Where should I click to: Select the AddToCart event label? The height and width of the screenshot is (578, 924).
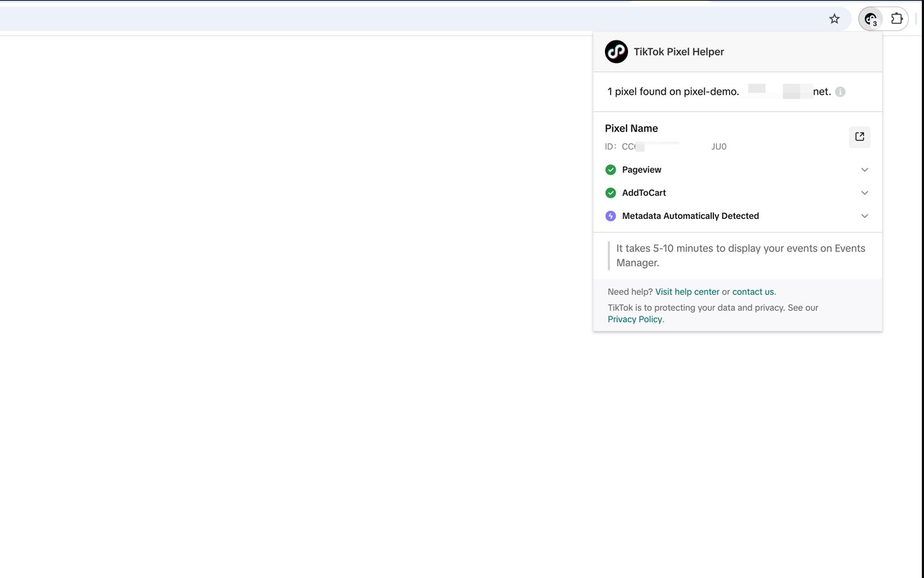644,193
